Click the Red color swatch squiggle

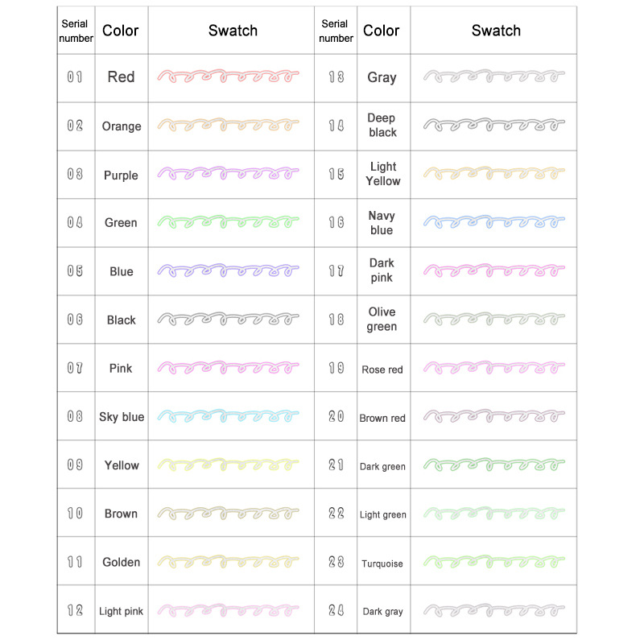[229, 77]
